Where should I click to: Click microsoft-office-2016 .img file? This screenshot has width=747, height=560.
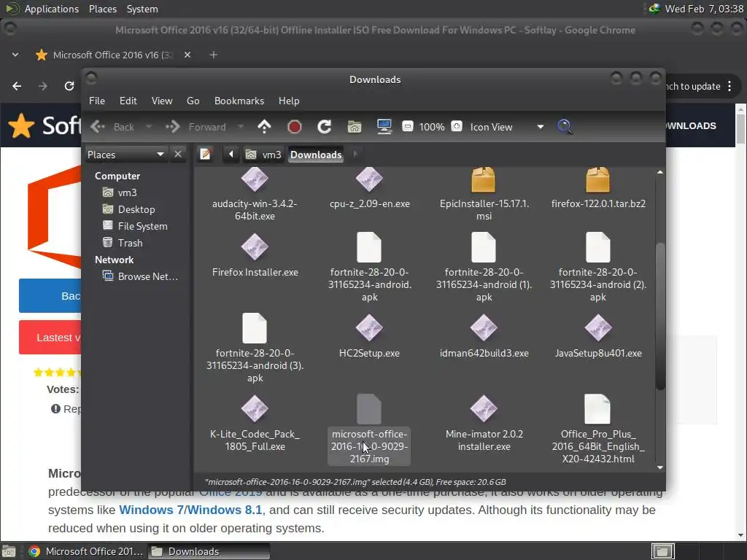(x=369, y=429)
